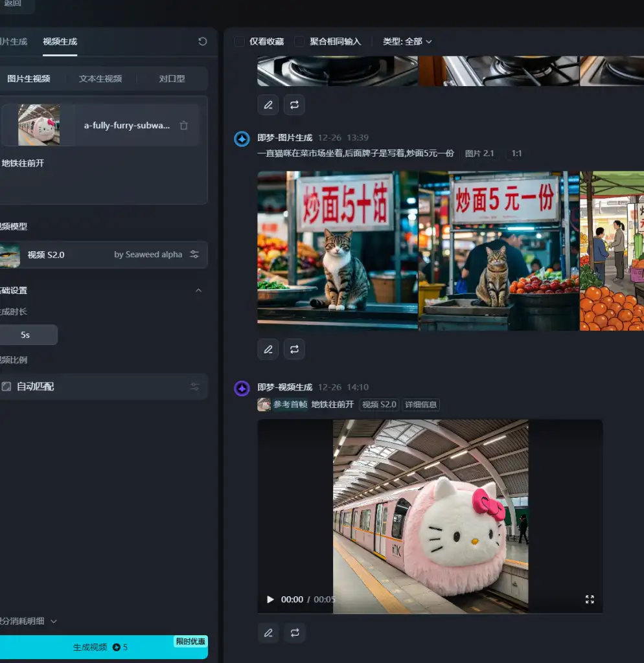Open 详细信息 for the subway video
Image resolution: width=644 pixels, height=663 pixels.
pyautogui.click(x=421, y=405)
